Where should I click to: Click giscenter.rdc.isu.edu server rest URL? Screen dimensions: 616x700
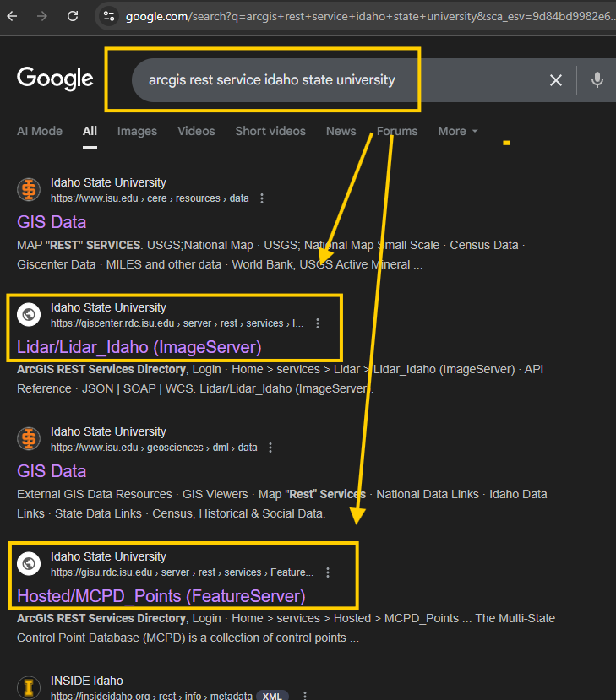click(177, 323)
